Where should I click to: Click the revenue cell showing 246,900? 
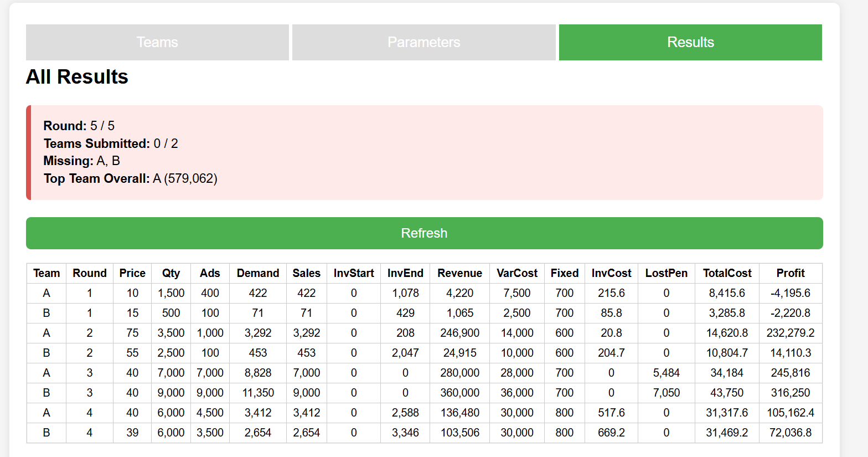click(459, 333)
